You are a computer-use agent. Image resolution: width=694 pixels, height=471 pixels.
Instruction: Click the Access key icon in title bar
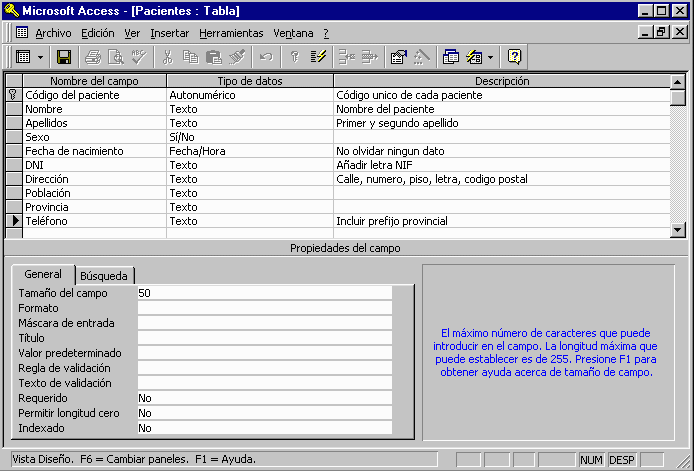pyautogui.click(x=11, y=10)
